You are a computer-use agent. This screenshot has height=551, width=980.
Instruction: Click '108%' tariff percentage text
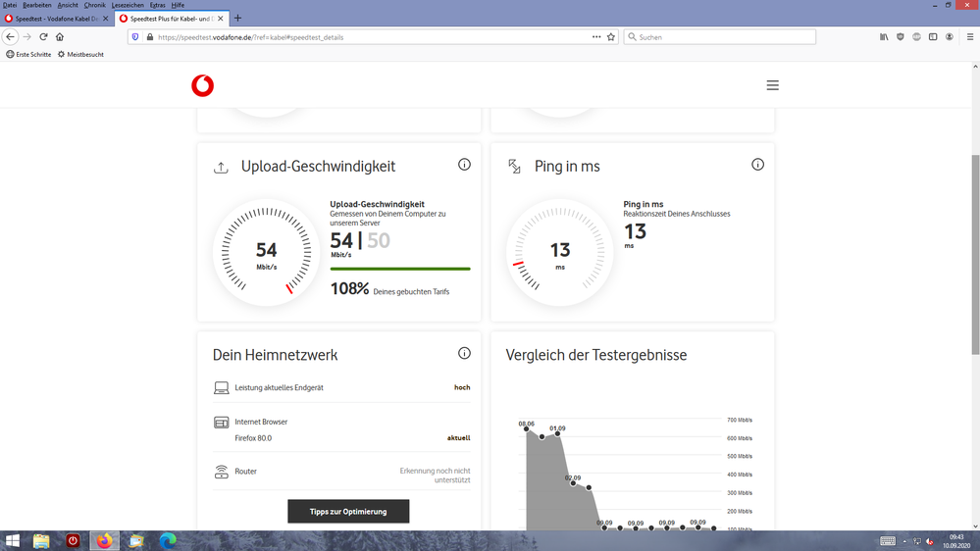coord(349,288)
